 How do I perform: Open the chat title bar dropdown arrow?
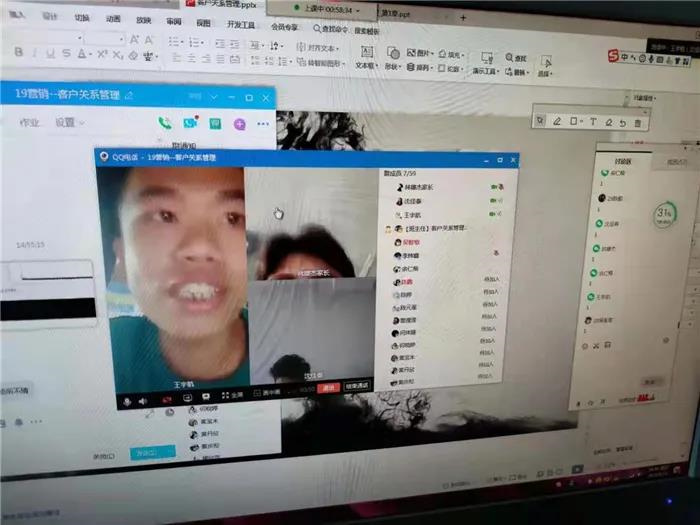pyautogui.click(x=213, y=97)
